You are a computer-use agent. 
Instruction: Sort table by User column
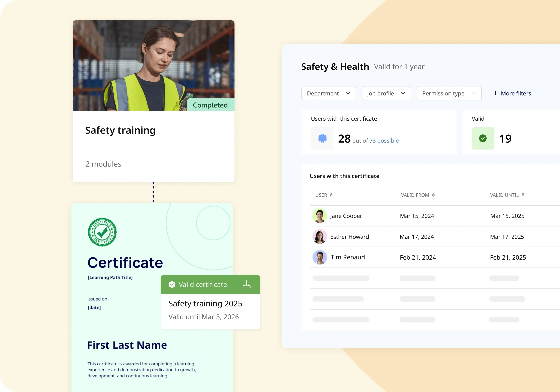[x=331, y=195]
